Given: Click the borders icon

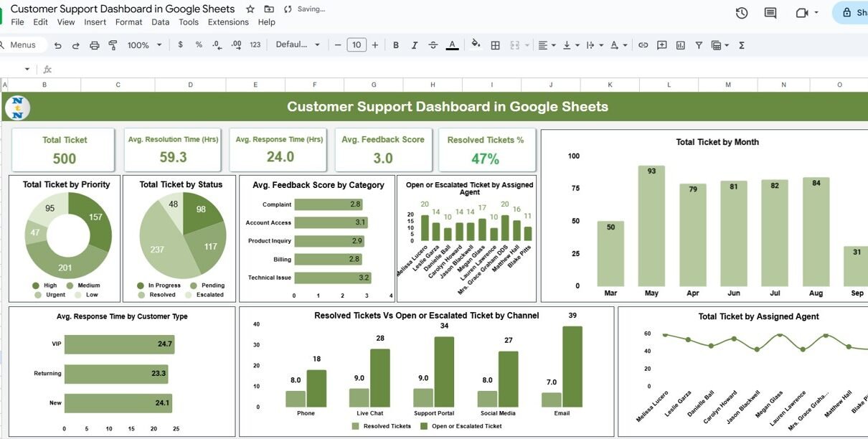Looking at the screenshot, I should (495, 45).
